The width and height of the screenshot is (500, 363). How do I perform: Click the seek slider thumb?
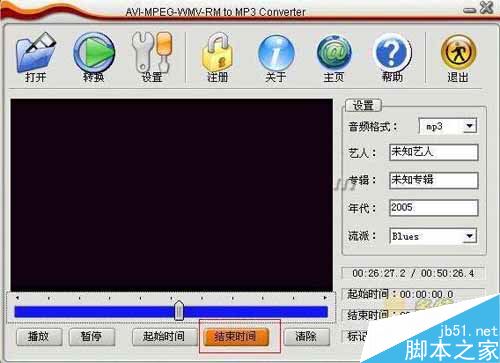click(x=179, y=311)
